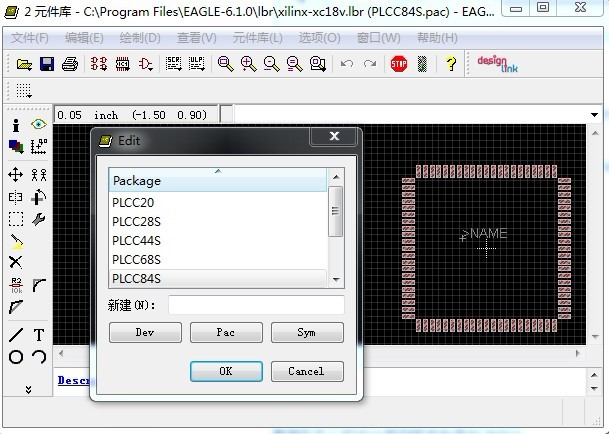609x434 pixels.
Task: Select the Paste tool
Action: (16, 242)
